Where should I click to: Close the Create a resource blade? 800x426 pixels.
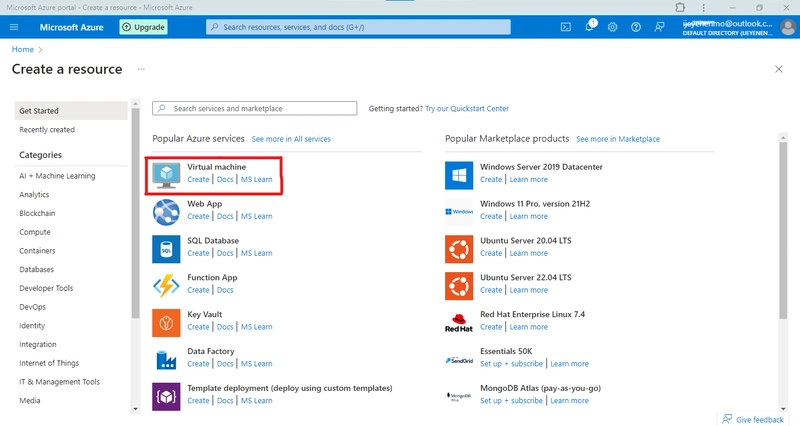pos(779,69)
